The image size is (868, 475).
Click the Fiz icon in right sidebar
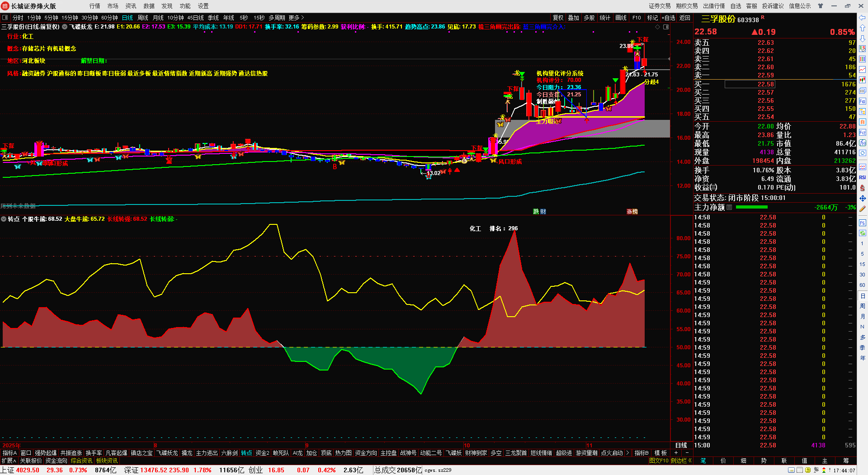tap(863, 133)
